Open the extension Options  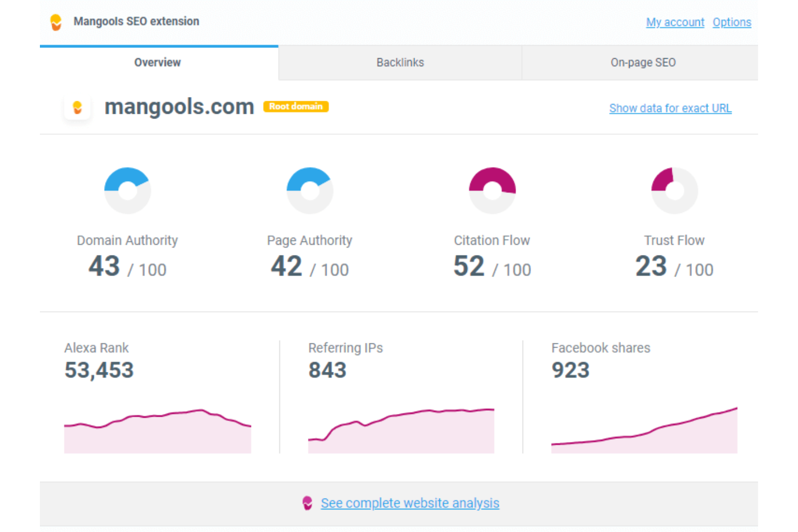[x=732, y=22]
